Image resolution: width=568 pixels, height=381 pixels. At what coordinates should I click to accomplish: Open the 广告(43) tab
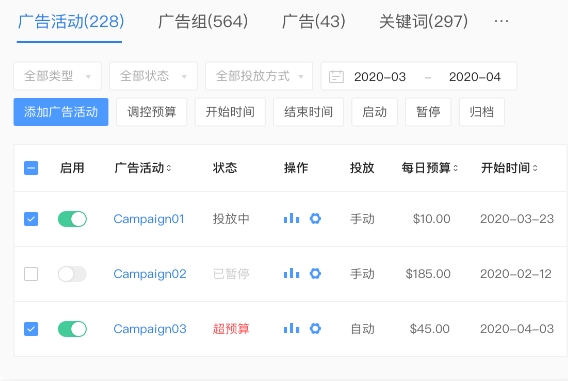tap(314, 21)
